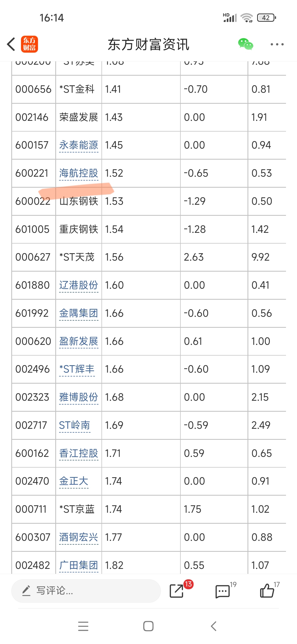Open the 海航控股 stock link
Screen dimensions: 297x644
[79, 173]
